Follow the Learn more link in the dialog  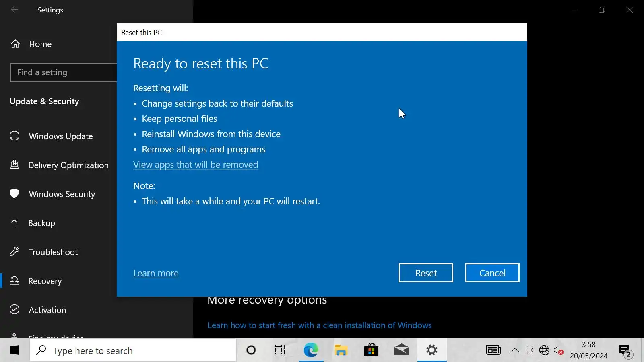coord(156,273)
